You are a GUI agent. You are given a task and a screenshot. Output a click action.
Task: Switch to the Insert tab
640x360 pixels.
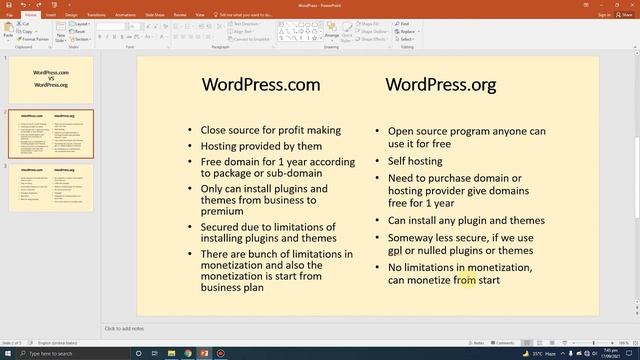(51, 15)
